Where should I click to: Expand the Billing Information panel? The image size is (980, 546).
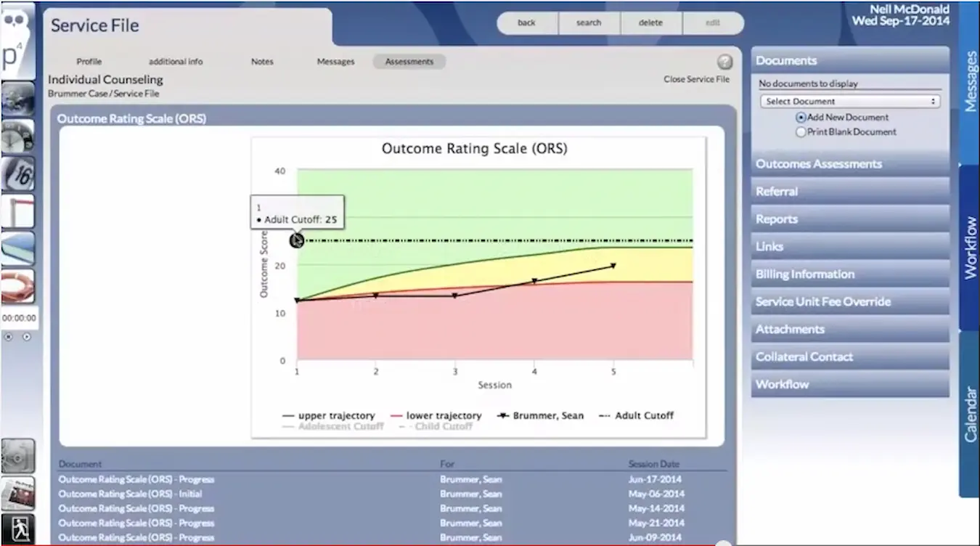(804, 274)
